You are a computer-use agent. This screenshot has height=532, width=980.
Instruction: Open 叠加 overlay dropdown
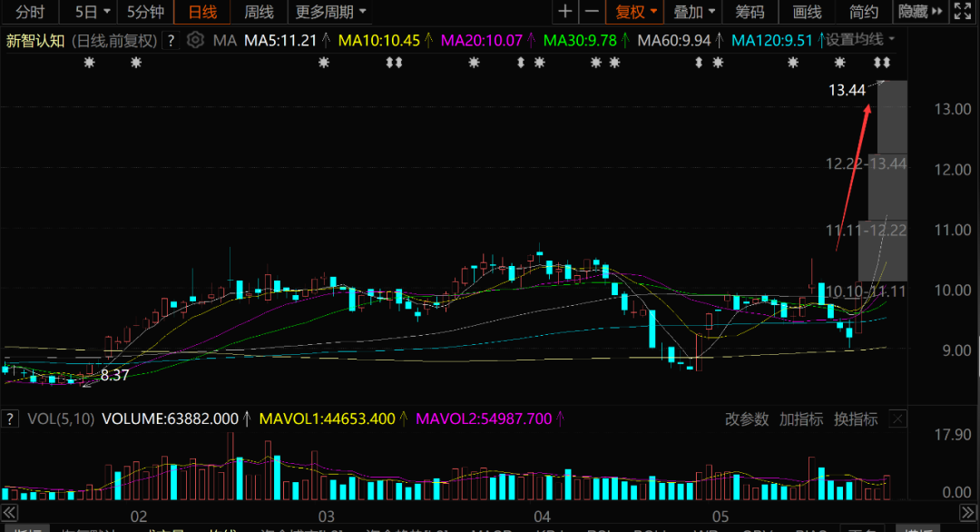(694, 12)
